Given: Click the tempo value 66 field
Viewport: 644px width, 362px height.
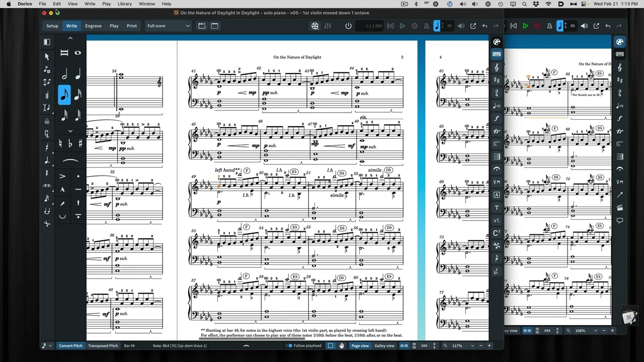Looking at the screenshot, I should (x=449, y=26).
